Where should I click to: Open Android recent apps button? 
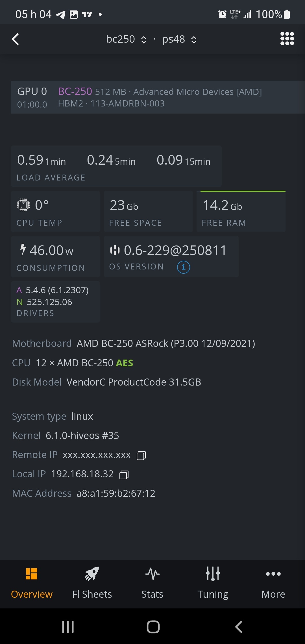[x=68, y=627]
